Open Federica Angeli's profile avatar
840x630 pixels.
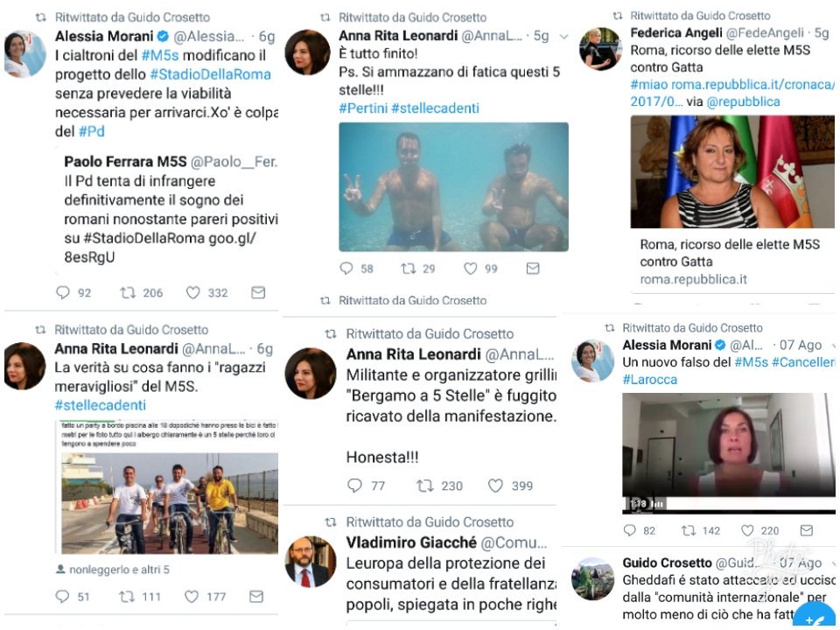click(600, 49)
